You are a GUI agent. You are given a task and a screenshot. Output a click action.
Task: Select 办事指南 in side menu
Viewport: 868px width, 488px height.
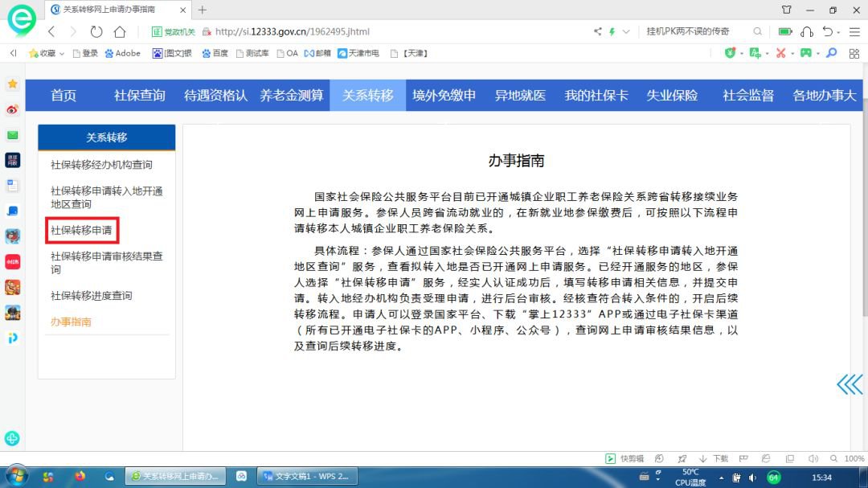tap(71, 322)
